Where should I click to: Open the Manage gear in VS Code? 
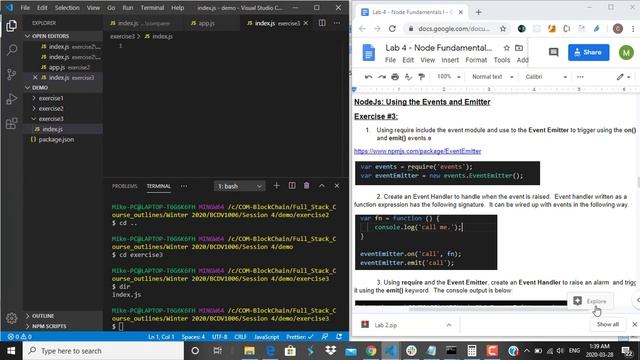pyautogui.click(x=11, y=318)
